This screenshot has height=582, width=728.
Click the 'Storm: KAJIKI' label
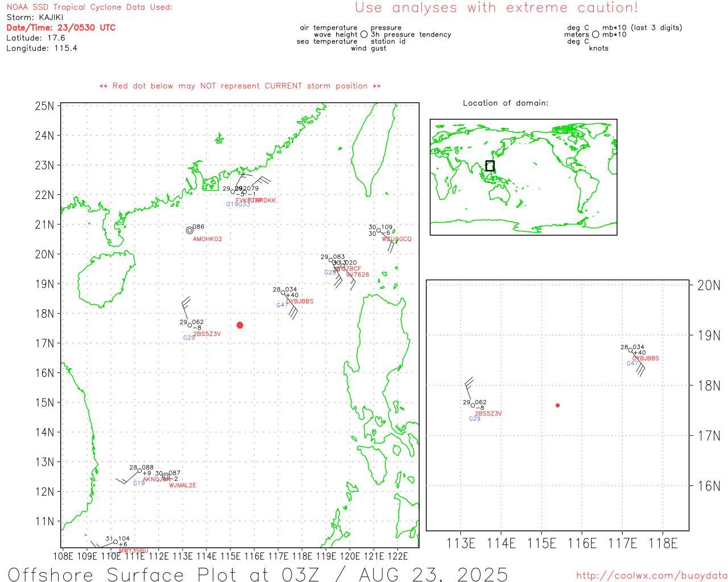tap(35, 18)
